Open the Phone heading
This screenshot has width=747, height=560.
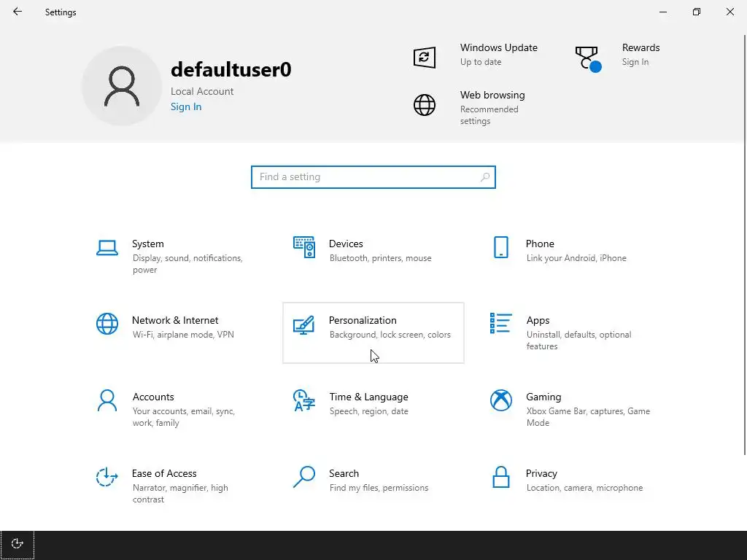[x=540, y=244]
